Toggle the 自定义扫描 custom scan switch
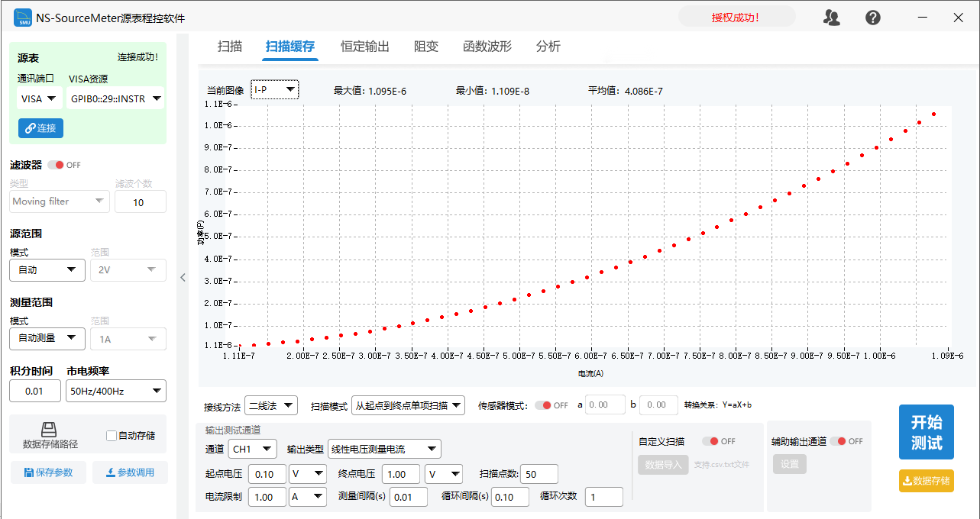Screen dimensions: 980x519 click(710, 441)
